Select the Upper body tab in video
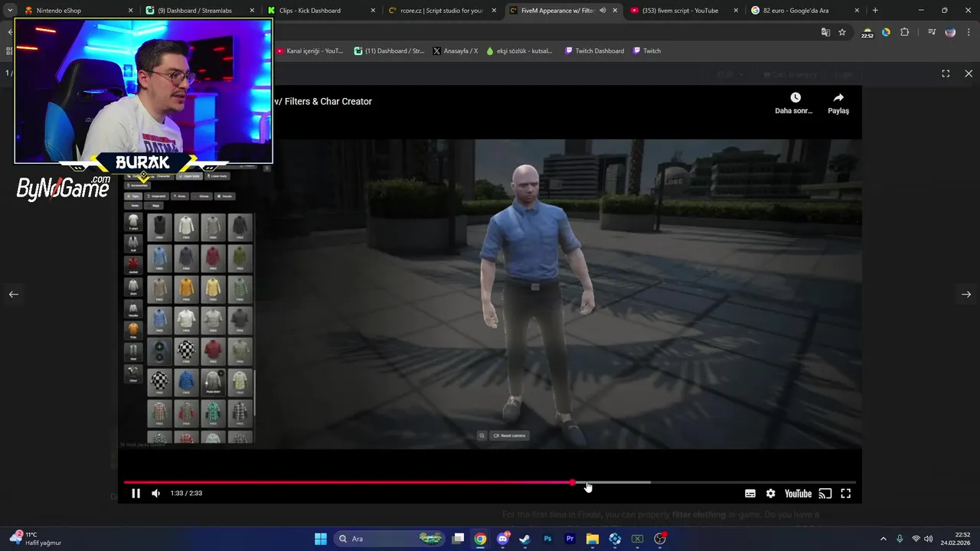 [188, 176]
